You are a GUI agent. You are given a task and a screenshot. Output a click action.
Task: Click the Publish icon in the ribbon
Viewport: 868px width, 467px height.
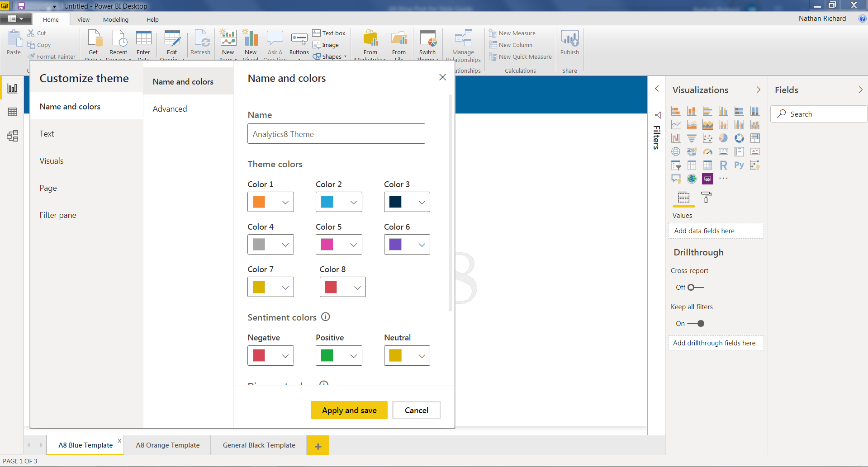569,40
